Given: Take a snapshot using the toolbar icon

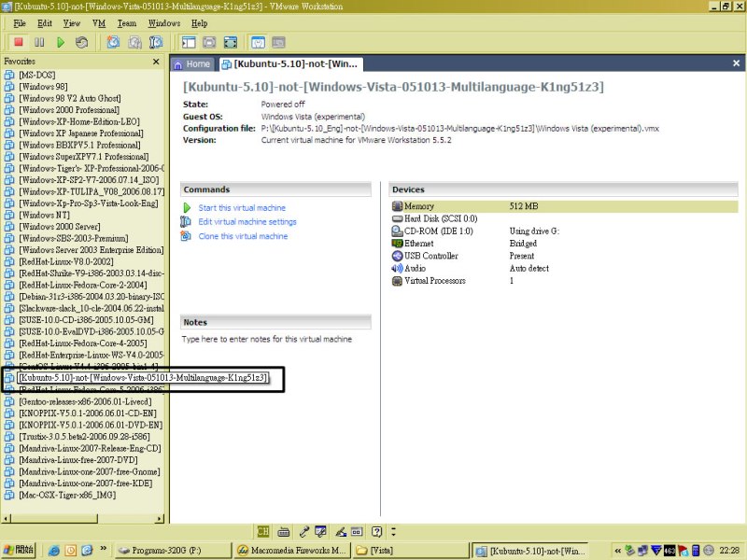Looking at the screenshot, I should coord(113,42).
